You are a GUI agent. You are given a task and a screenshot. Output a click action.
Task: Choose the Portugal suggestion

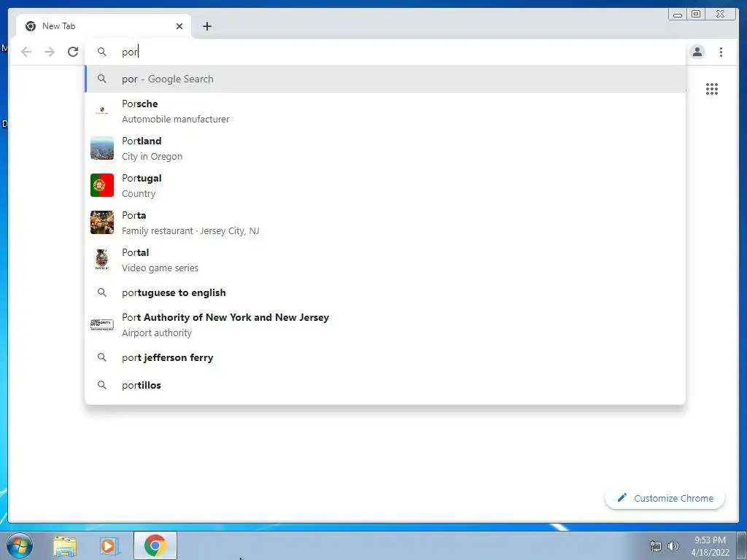[385, 186]
